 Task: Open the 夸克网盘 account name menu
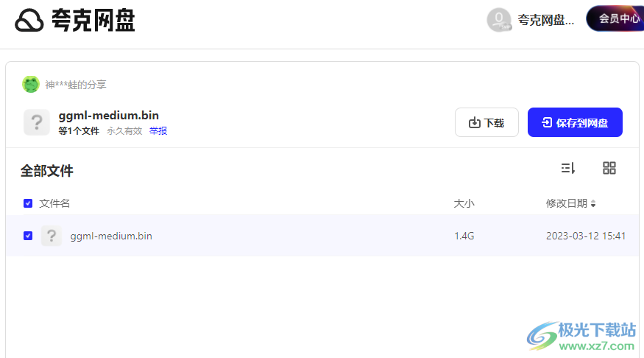(545, 21)
